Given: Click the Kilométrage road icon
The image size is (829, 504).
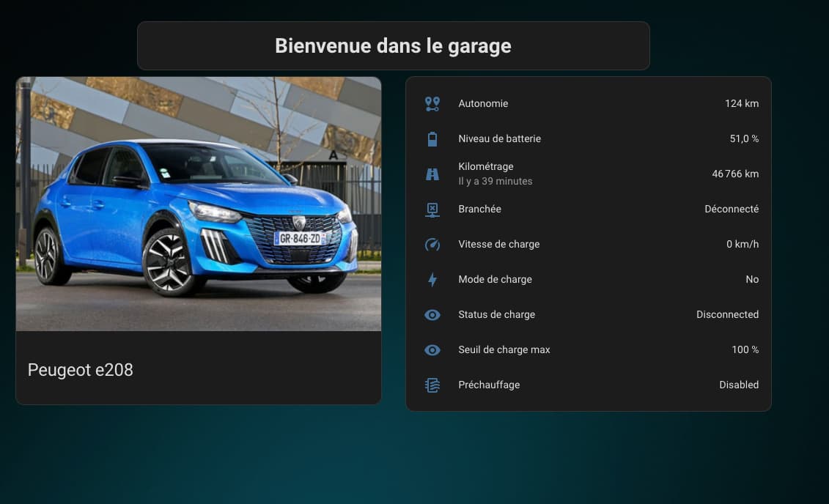Looking at the screenshot, I should coord(432,174).
